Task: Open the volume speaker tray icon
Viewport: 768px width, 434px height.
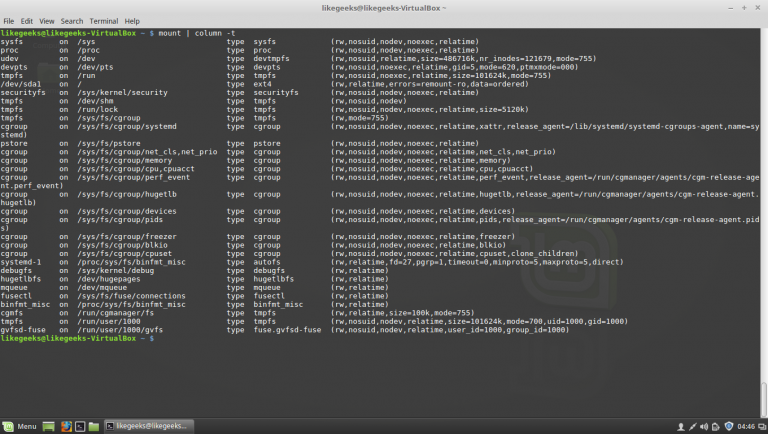Action: tap(704, 427)
